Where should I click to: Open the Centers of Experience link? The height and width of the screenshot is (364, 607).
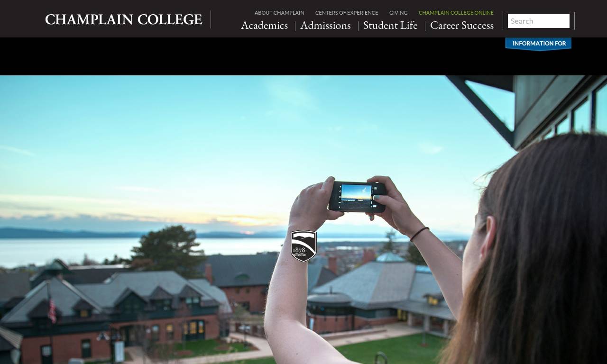click(x=347, y=13)
